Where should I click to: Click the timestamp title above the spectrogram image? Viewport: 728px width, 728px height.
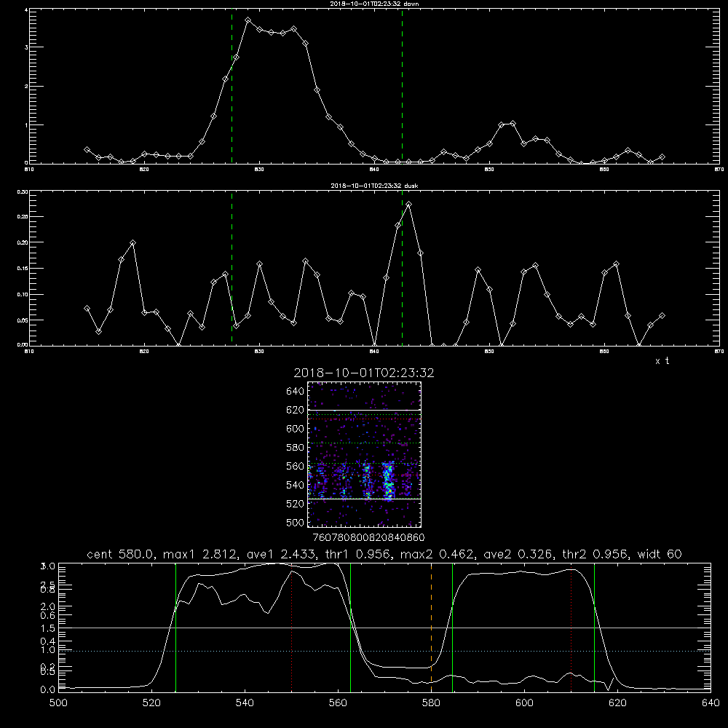tap(363, 373)
